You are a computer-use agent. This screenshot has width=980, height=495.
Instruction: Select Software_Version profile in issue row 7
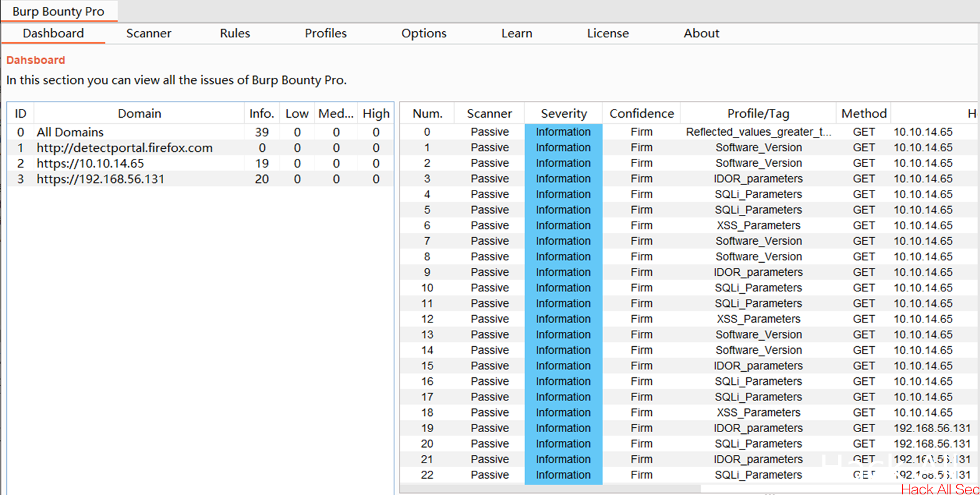pos(758,241)
